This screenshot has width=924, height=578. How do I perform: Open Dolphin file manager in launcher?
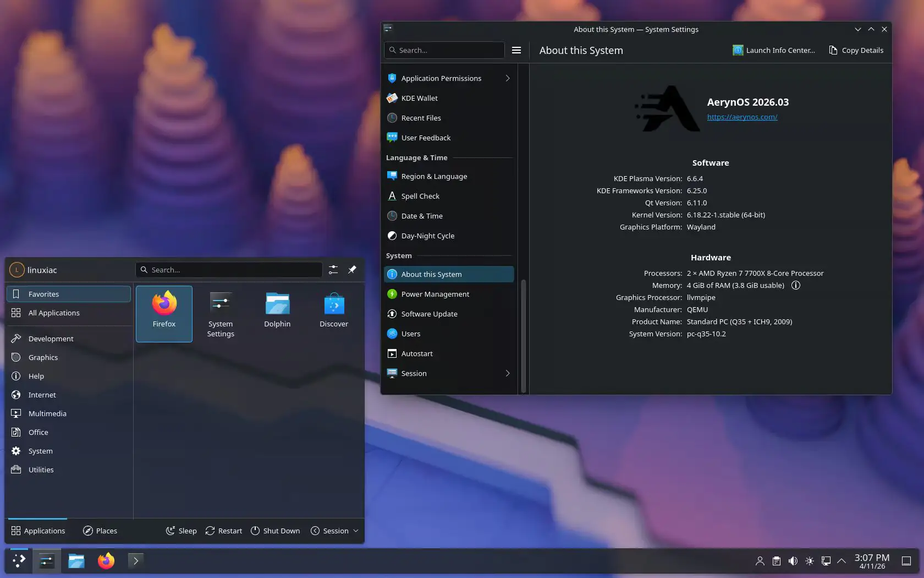[x=277, y=313]
